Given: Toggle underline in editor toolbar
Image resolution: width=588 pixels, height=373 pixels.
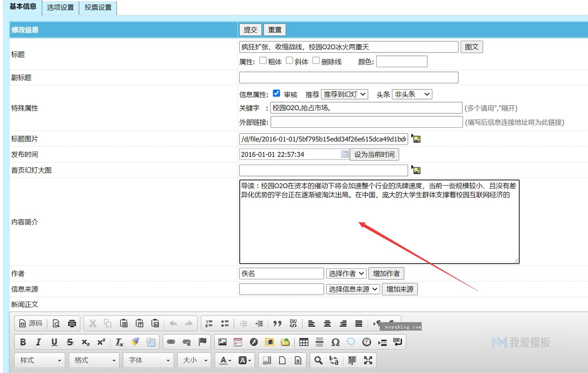Looking at the screenshot, I should (x=54, y=342).
